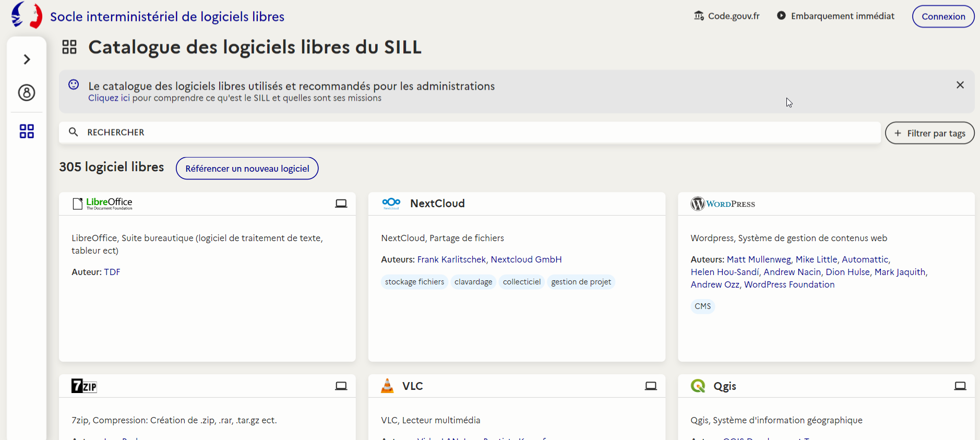Click the laptop icon on Qgis card
This screenshot has height=440, width=980.
point(960,386)
